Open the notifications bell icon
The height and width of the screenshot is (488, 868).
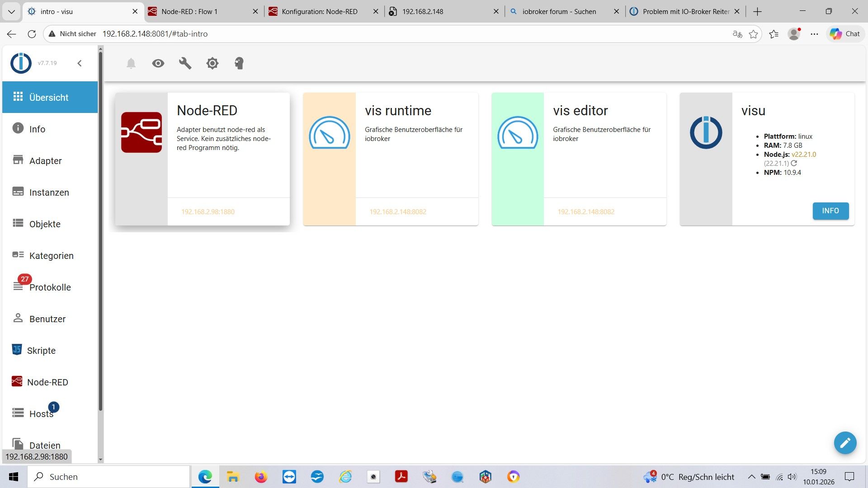(131, 63)
